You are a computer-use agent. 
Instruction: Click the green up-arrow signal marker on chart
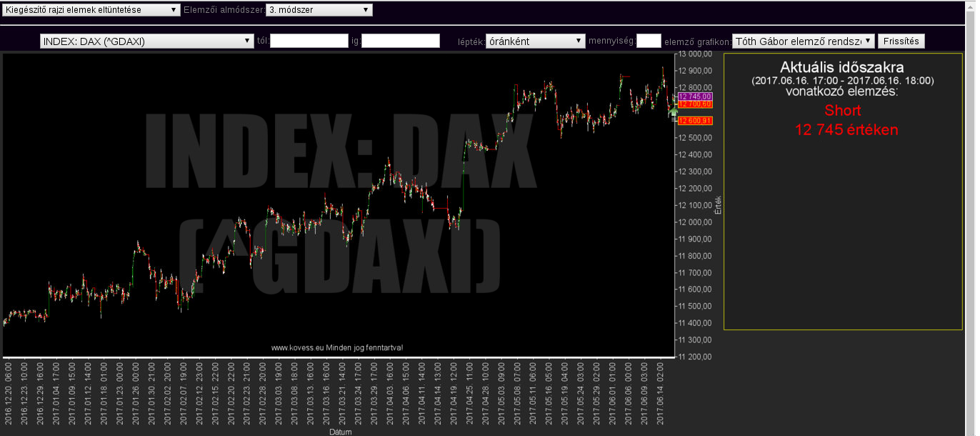(x=673, y=112)
